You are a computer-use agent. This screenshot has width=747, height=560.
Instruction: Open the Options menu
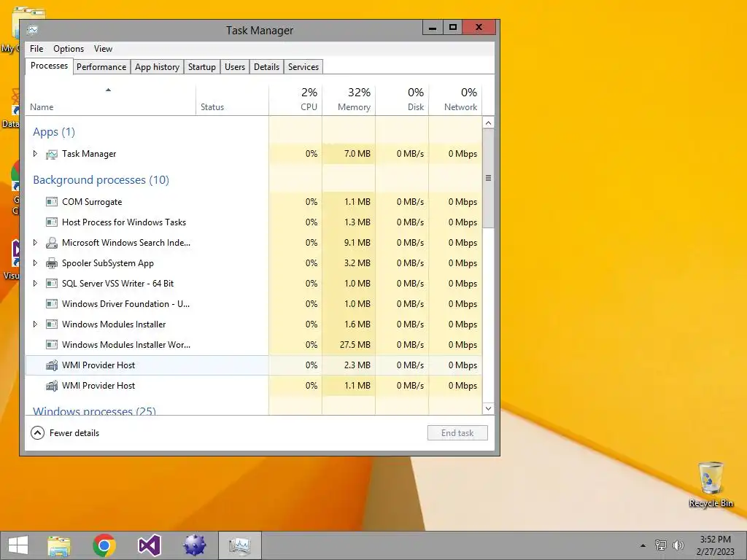(69, 49)
